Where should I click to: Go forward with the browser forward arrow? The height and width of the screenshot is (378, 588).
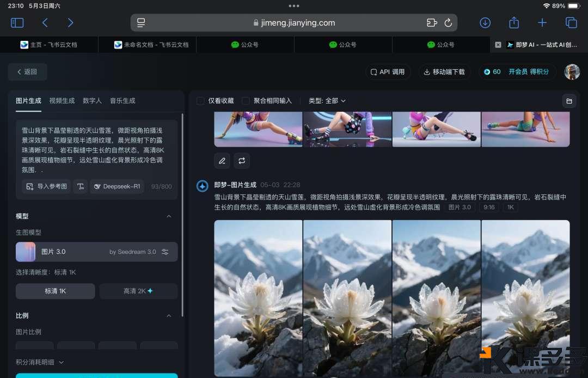(x=70, y=23)
